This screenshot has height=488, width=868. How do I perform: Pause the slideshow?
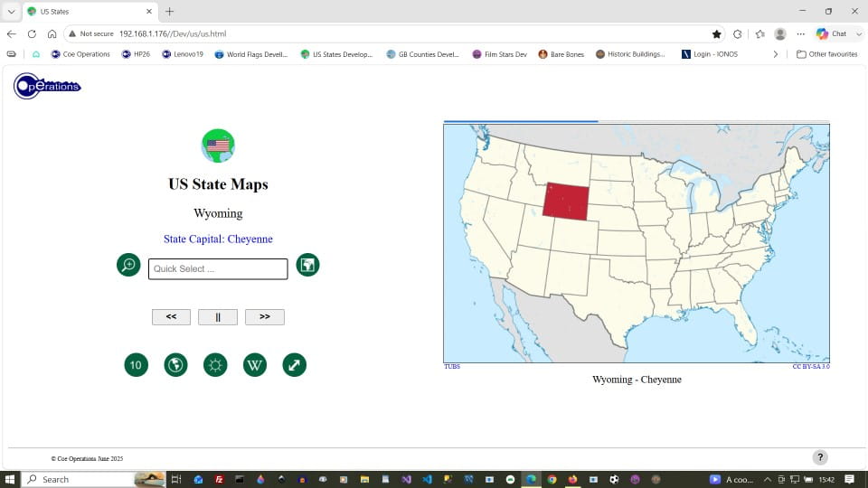(x=218, y=317)
